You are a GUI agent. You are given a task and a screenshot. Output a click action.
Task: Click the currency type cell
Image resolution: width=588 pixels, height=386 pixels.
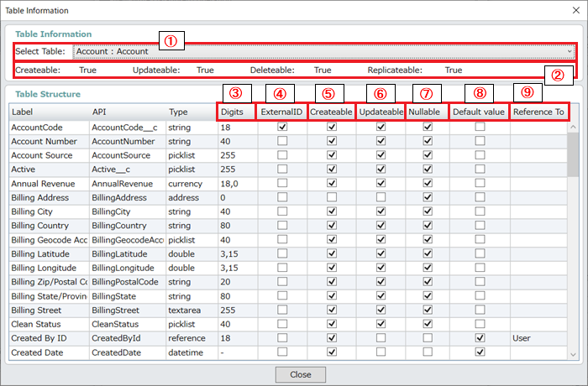192,184
